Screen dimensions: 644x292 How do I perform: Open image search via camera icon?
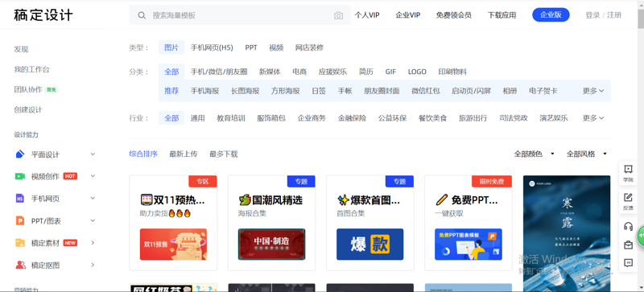pos(338,15)
